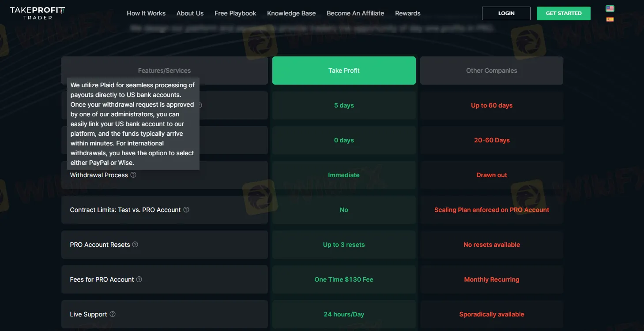
Task: Click the 'No resets available' cell
Action: [x=492, y=245]
